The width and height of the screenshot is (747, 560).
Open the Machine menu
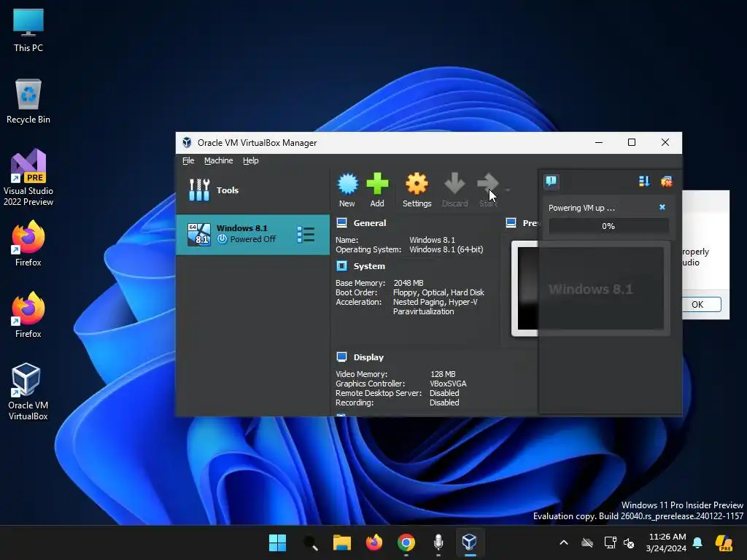click(219, 160)
